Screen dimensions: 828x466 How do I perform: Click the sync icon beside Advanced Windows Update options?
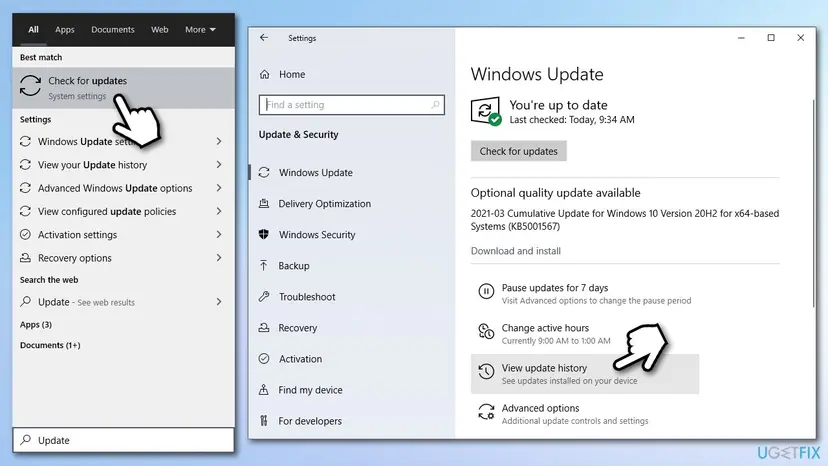point(25,188)
